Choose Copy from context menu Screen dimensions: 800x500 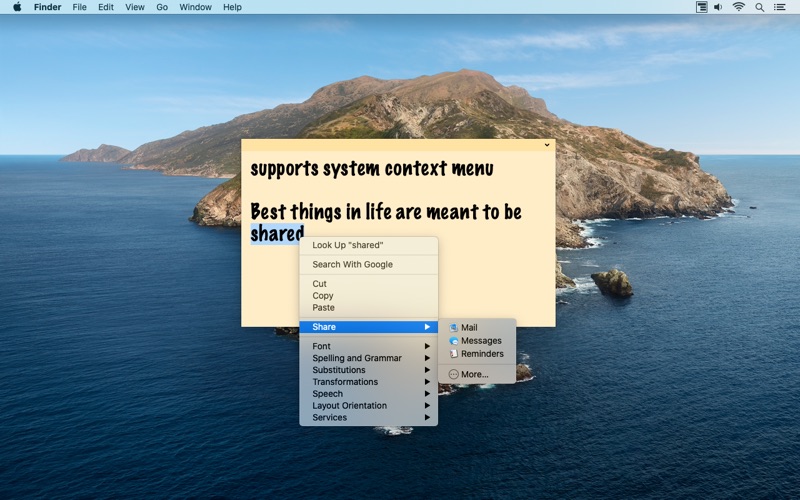click(x=368, y=295)
